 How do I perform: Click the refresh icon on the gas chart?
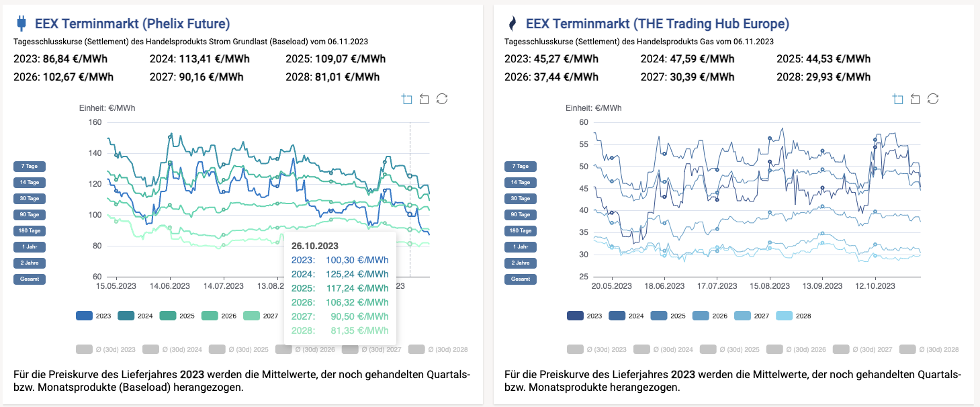(934, 98)
